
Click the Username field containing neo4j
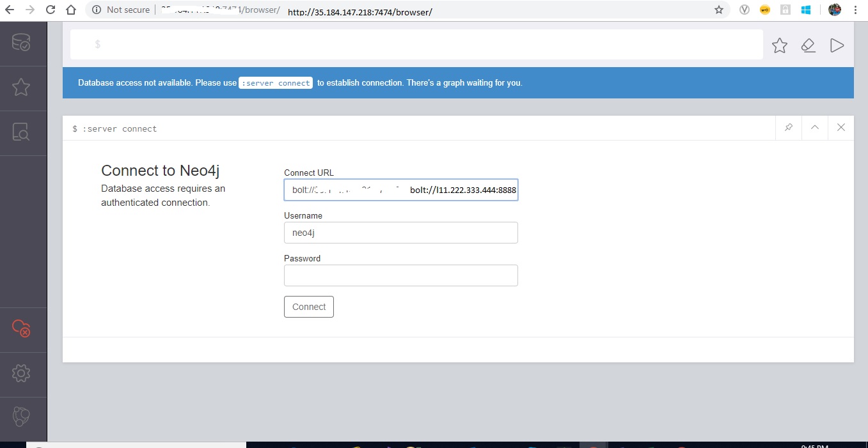click(401, 233)
